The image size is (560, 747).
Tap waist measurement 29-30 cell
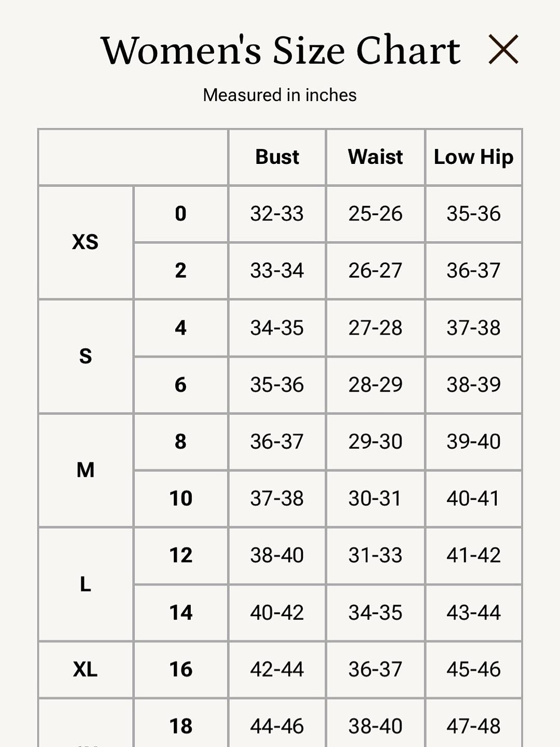click(x=375, y=441)
